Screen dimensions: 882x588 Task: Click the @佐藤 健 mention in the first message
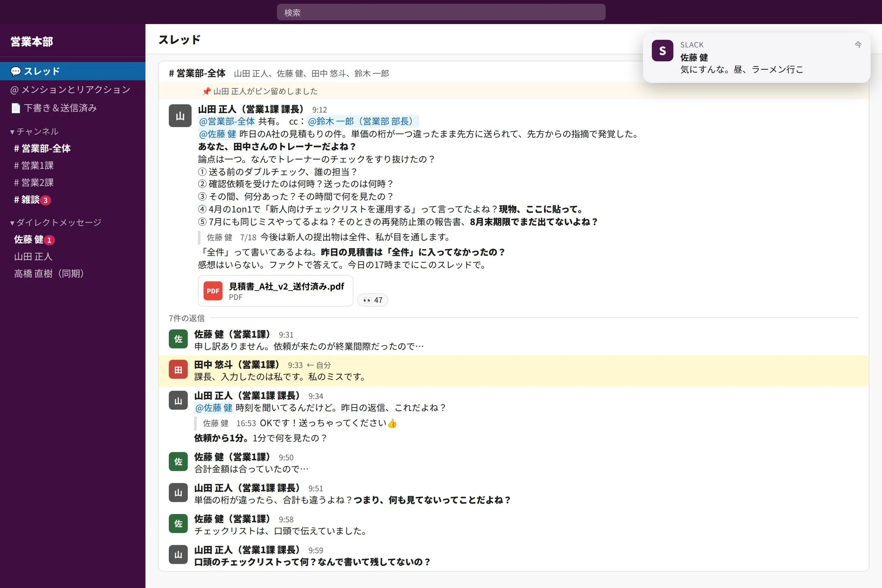[217, 134]
